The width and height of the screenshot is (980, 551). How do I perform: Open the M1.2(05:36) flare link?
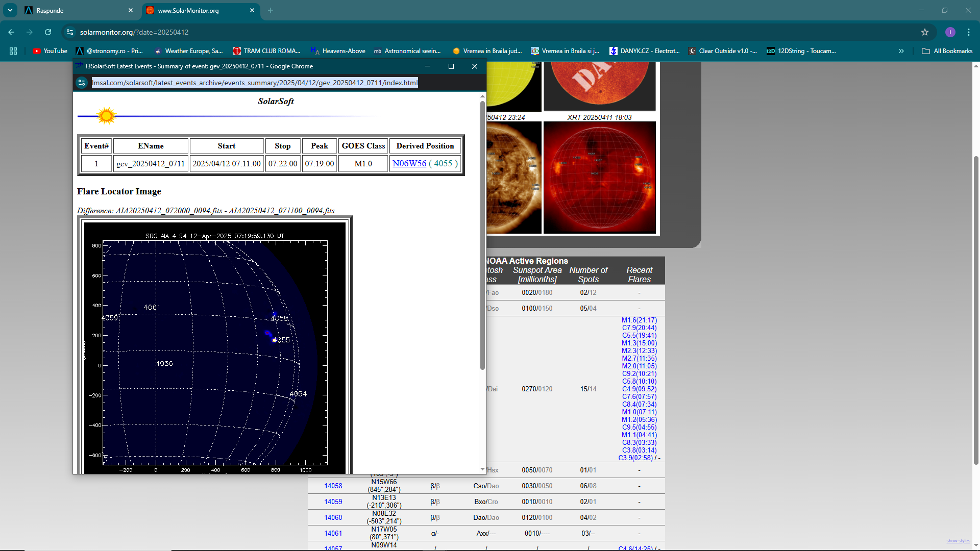pyautogui.click(x=639, y=420)
